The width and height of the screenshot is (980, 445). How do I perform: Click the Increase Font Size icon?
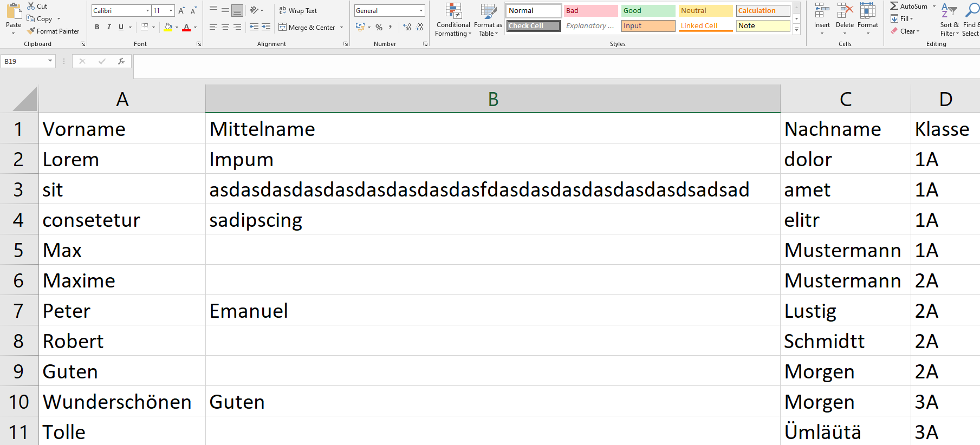181,11
